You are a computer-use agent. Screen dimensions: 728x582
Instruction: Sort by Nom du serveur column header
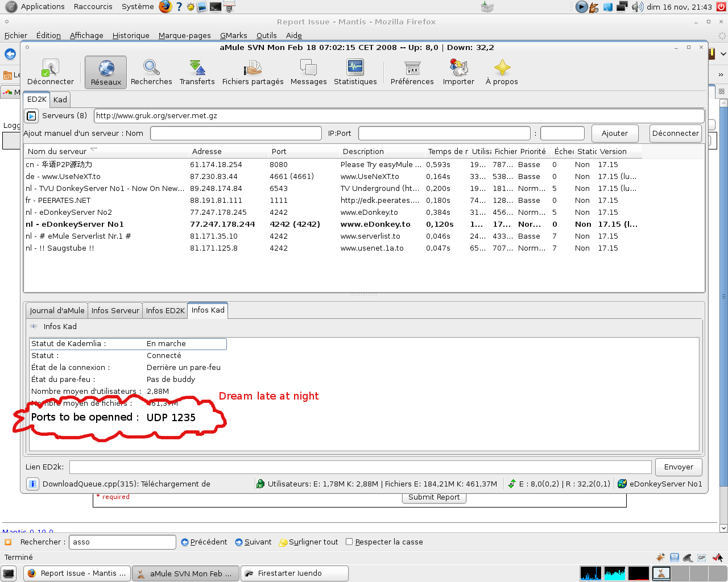point(57,152)
